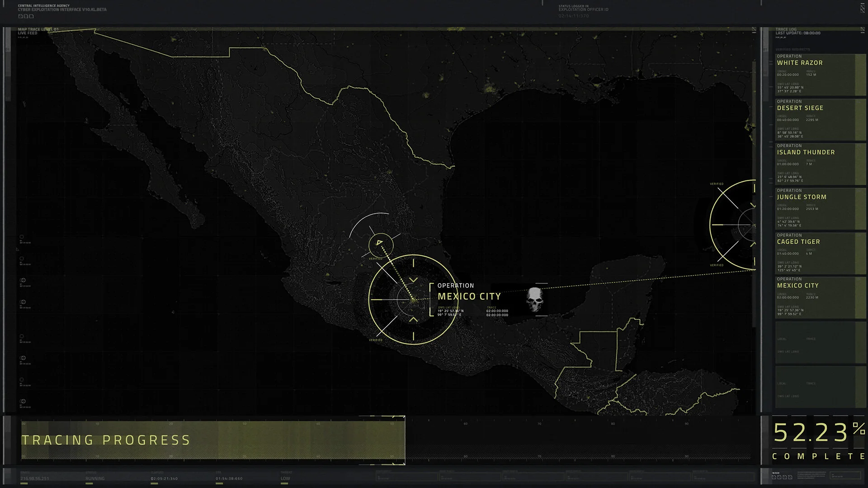The width and height of the screenshot is (868, 488).
Task: Click the small verified target reticle with arrow
Action: click(381, 244)
